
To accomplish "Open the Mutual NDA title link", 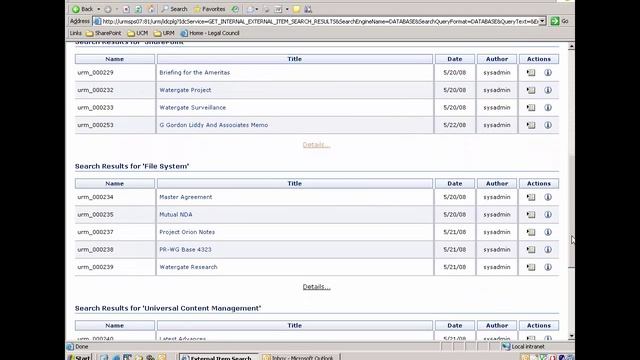I will (x=176, y=215).
